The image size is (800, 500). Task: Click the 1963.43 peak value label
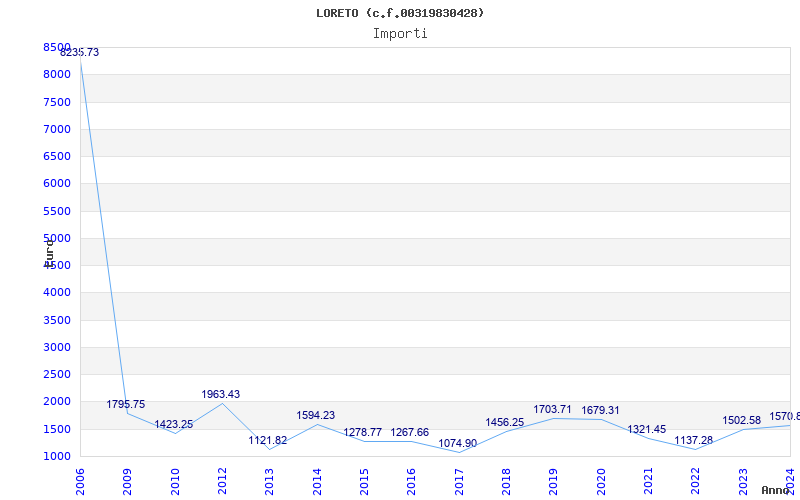(x=221, y=395)
